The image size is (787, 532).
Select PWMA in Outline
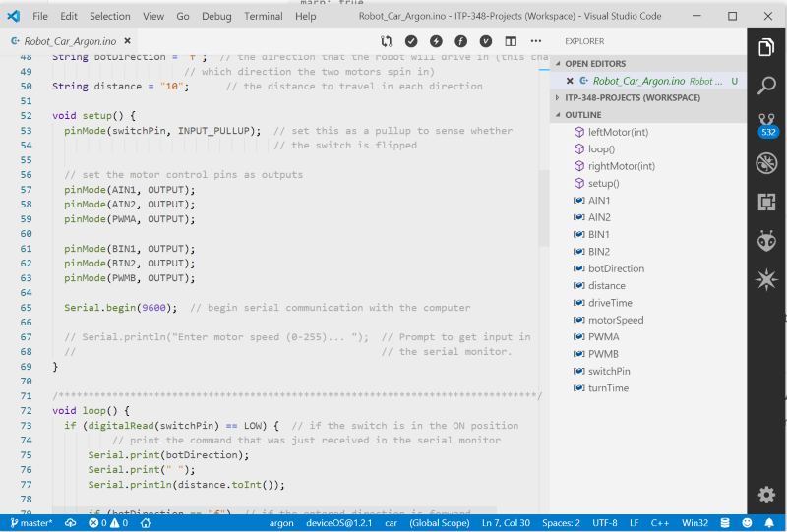[x=604, y=336]
